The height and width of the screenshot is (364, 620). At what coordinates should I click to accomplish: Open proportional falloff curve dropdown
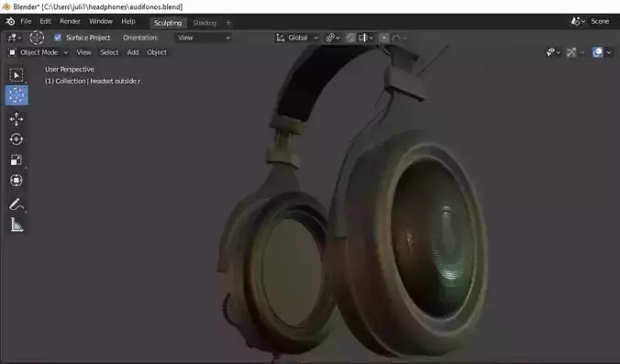tap(399, 38)
